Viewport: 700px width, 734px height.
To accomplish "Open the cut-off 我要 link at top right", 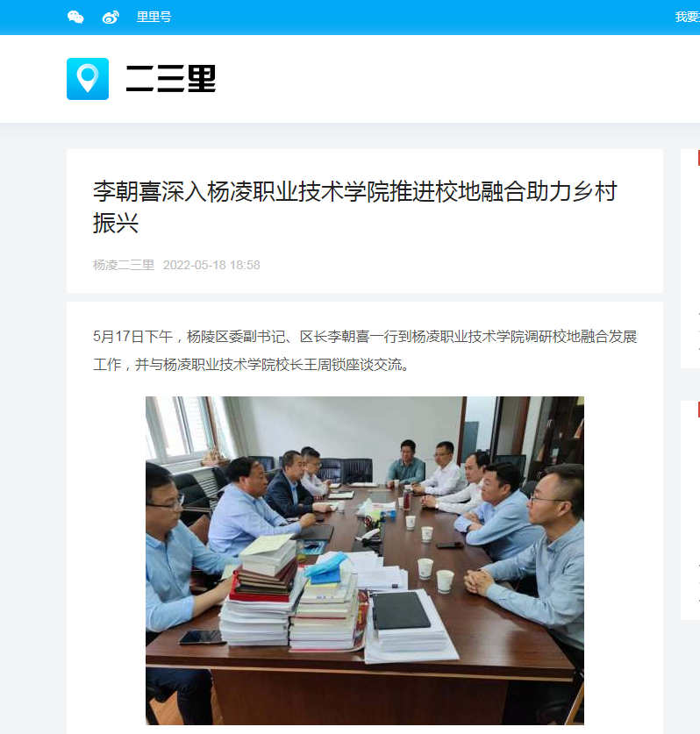I will (688, 18).
